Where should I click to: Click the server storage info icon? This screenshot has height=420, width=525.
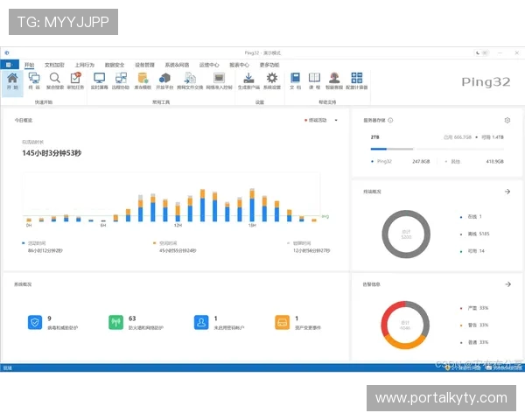390,121
